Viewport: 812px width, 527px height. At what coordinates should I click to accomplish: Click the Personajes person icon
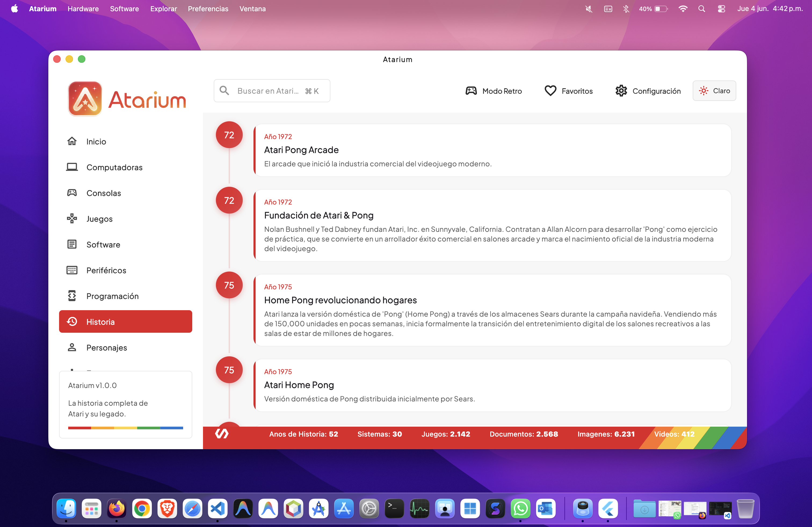pyautogui.click(x=72, y=347)
